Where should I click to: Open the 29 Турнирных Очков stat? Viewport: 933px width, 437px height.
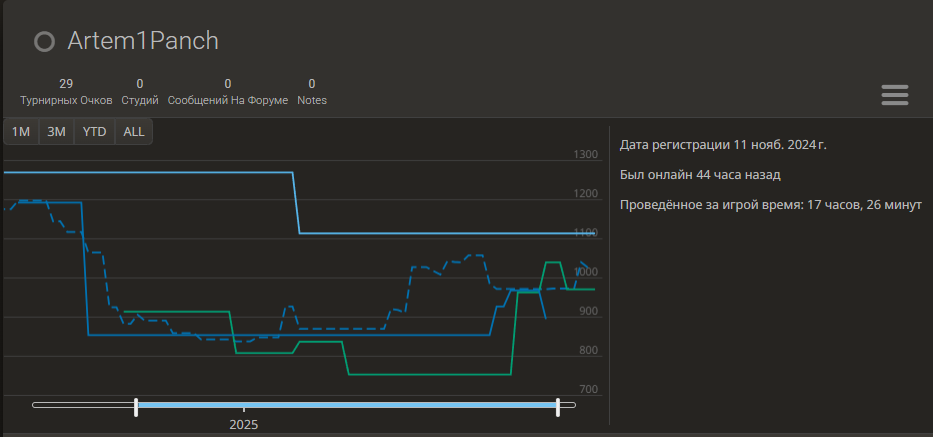click(x=66, y=92)
